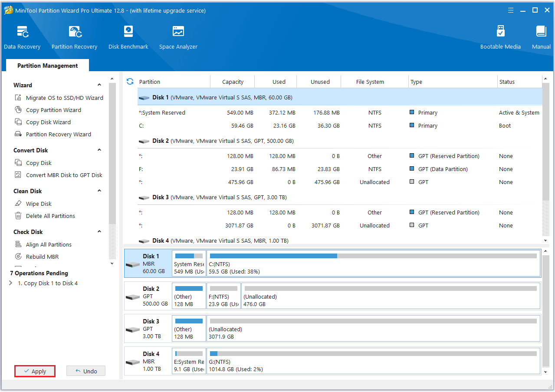Select Align All Partitions
This screenshot has width=555, height=392.
pos(43,244)
